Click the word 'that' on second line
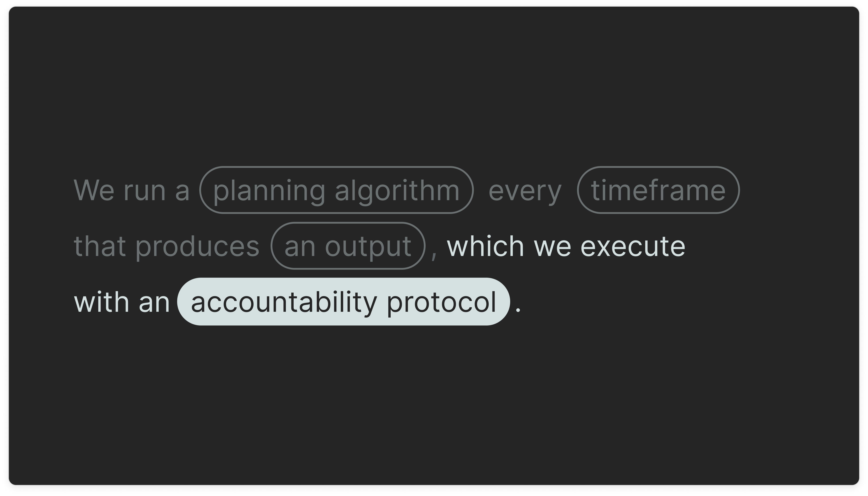This screenshot has width=868, height=496. tap(100, 246)
